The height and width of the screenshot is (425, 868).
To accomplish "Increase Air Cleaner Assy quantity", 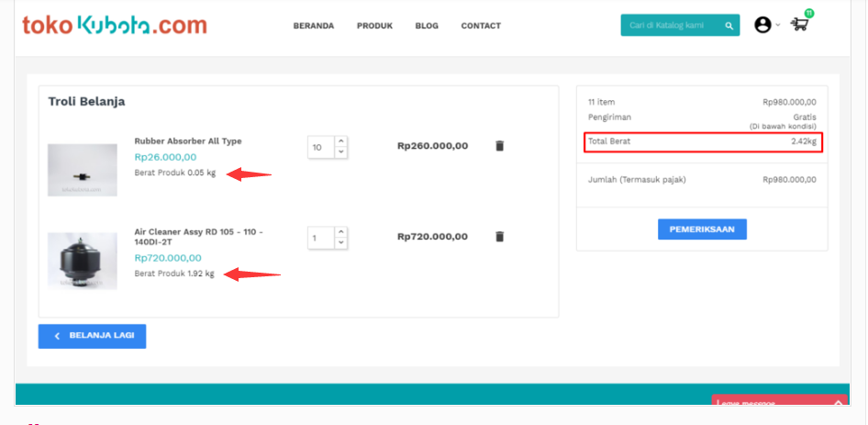I will (x=341, y=232).
